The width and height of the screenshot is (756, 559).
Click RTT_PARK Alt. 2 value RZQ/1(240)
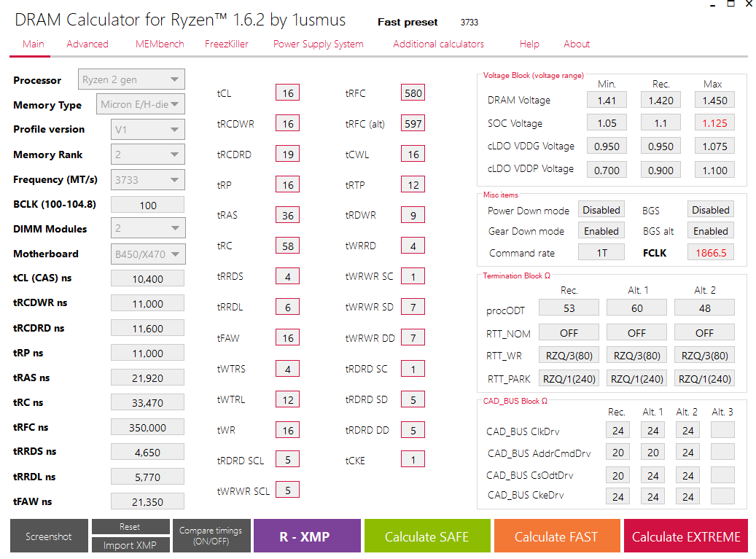point(704,379)
